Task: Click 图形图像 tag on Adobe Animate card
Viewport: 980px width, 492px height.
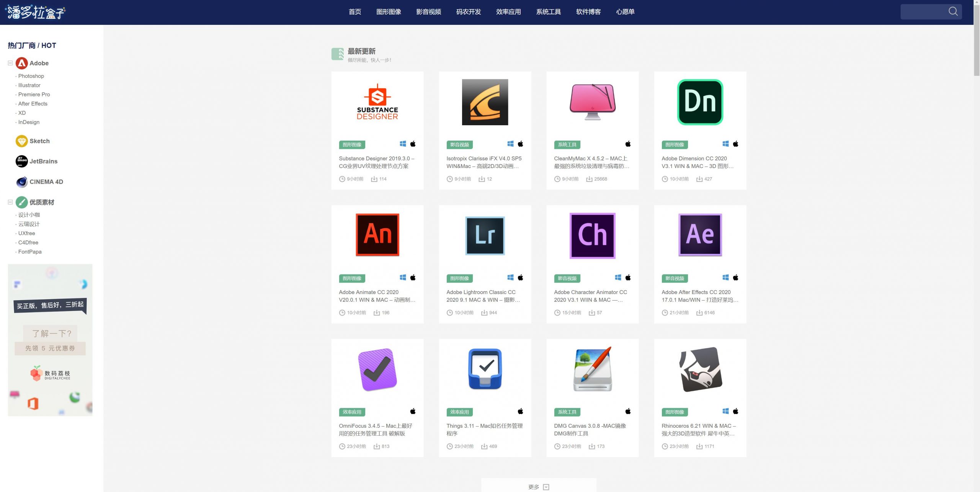Action: 352,278
